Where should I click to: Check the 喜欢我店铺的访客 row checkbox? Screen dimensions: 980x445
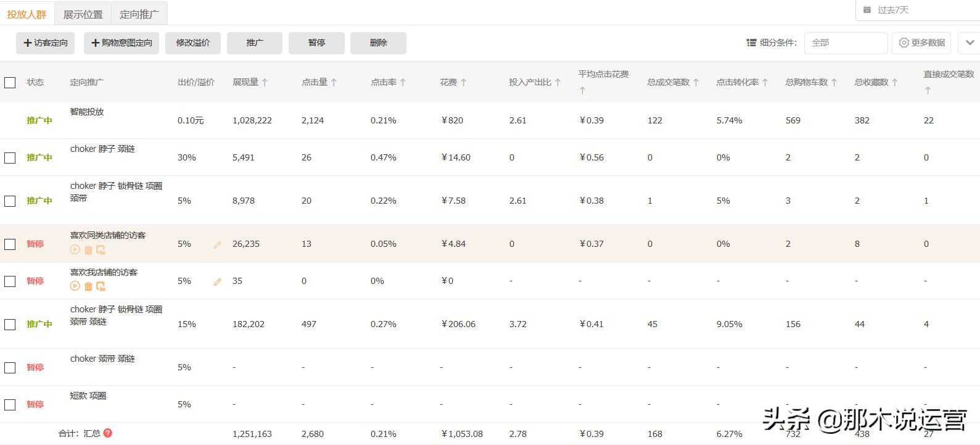(x=10, y=281)
